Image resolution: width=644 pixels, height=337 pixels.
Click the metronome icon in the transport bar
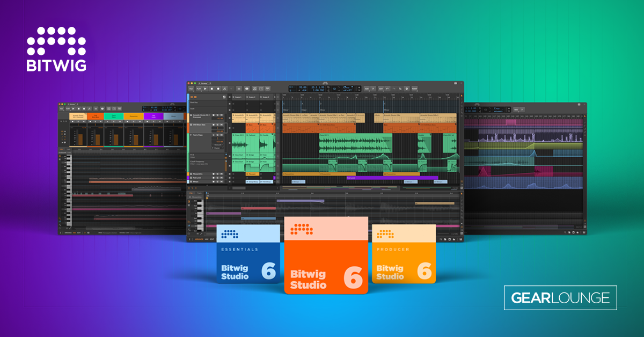click(x=247, y=89)
